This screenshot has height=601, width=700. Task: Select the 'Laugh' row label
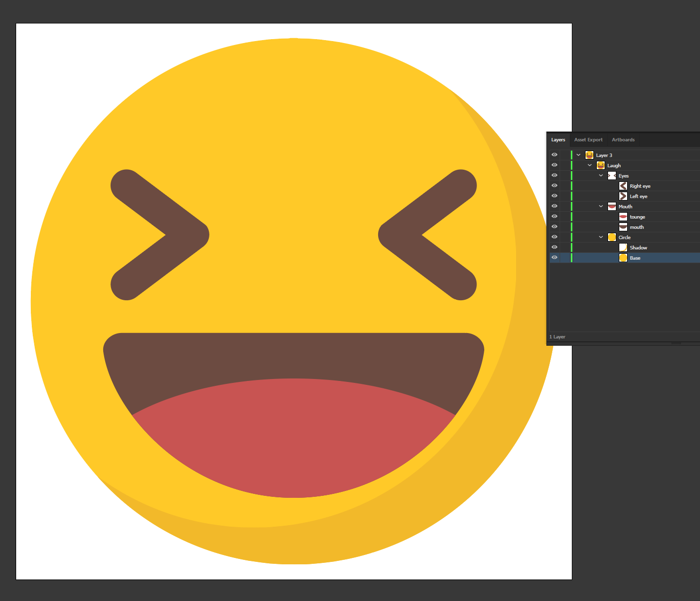[x=614, y=166]
